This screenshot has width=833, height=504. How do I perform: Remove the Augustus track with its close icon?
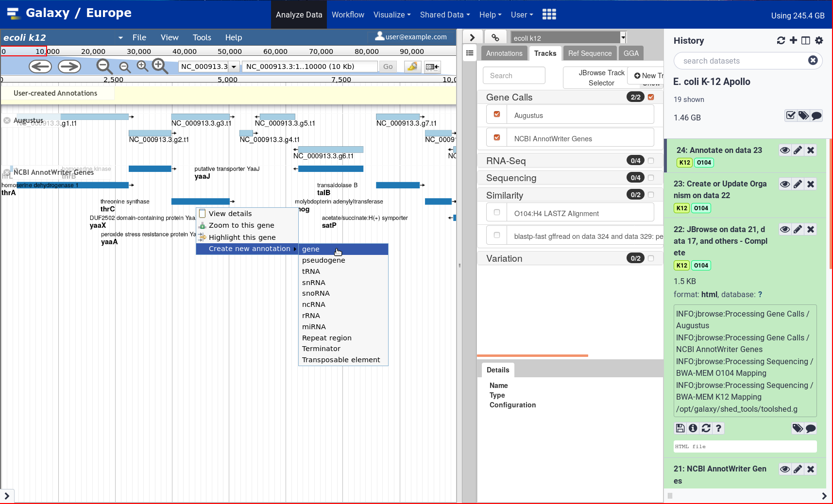point(7,120)
